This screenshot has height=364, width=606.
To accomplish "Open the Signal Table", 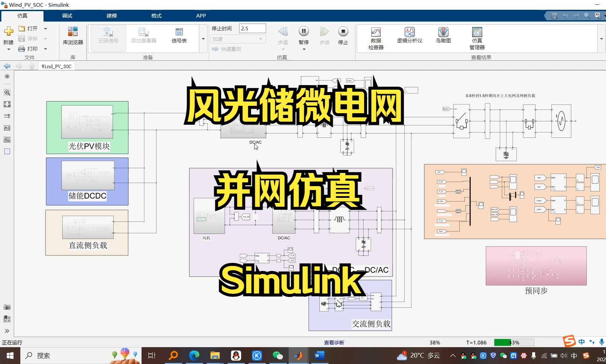I will coord(179,36).
